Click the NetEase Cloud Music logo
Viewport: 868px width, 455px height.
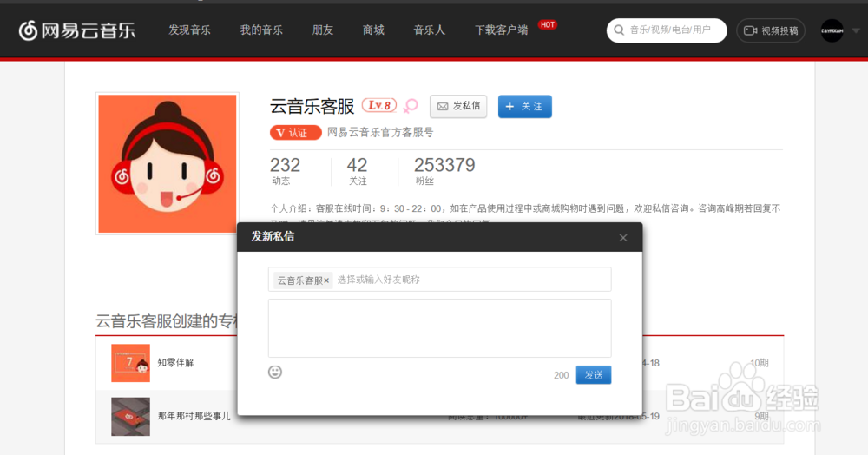coord(77,30)
